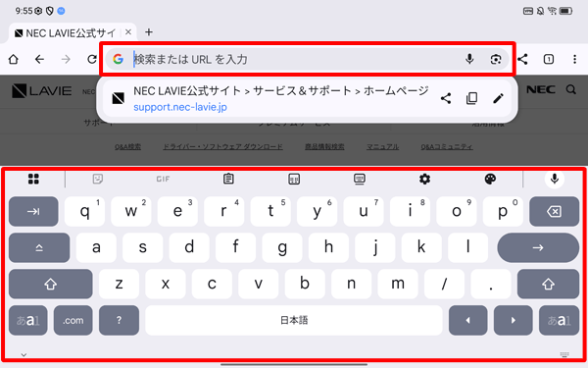Open the support.nec-lavie.jp suggestion
This screenshot has height=368, width=588.
click(307, 99)
